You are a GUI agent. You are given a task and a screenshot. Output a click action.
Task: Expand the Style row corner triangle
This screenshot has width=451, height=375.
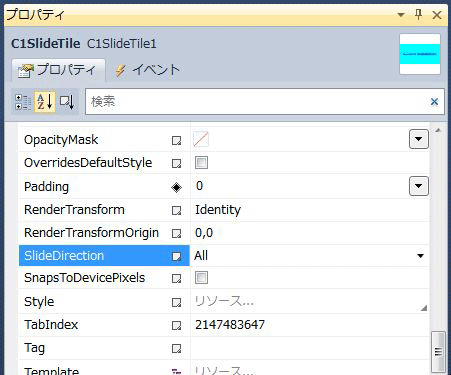point(424,308)
